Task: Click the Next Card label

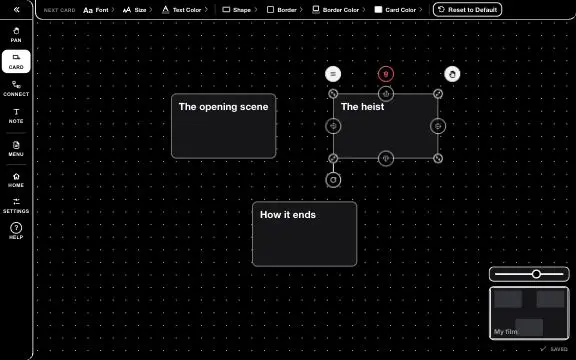Action: (x=59, y=10)
